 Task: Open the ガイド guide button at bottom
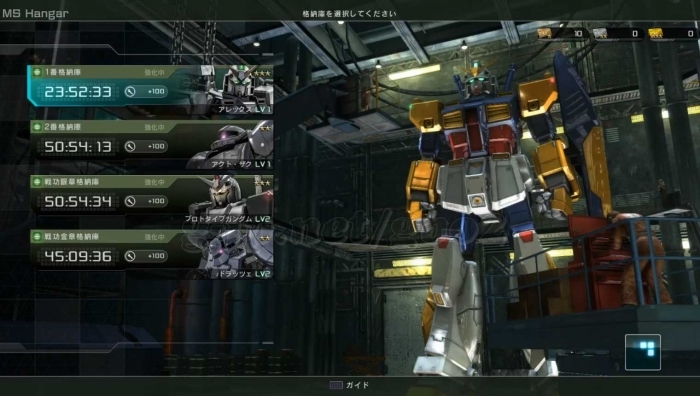point(350,385)
